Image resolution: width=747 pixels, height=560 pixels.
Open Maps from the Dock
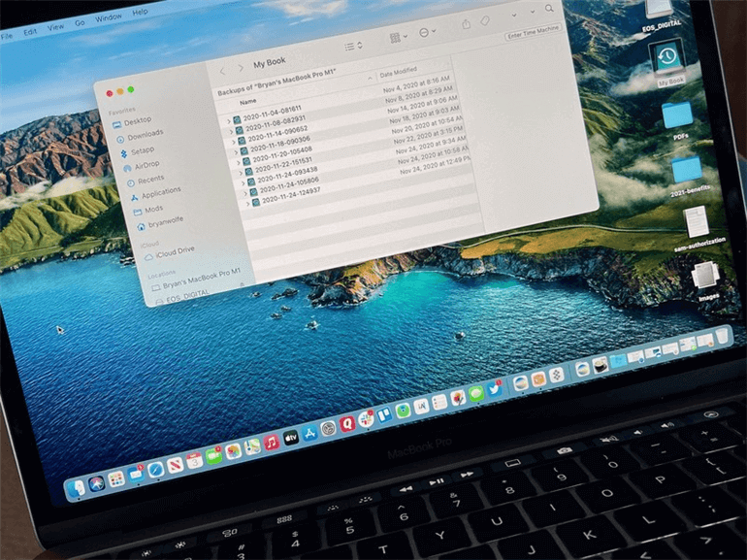click(252, 447)
